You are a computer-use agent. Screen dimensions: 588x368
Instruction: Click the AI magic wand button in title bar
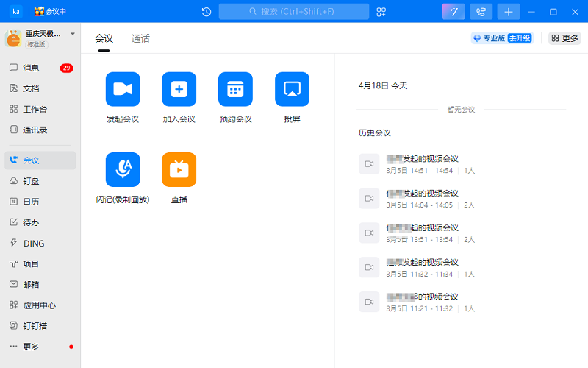(453, 12)
